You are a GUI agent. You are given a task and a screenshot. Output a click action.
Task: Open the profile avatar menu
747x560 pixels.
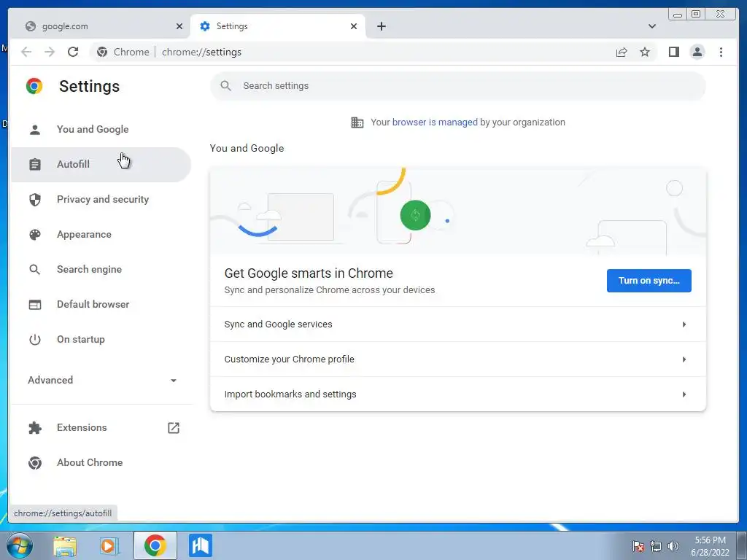pyautogui.click(x=697, y=52)
